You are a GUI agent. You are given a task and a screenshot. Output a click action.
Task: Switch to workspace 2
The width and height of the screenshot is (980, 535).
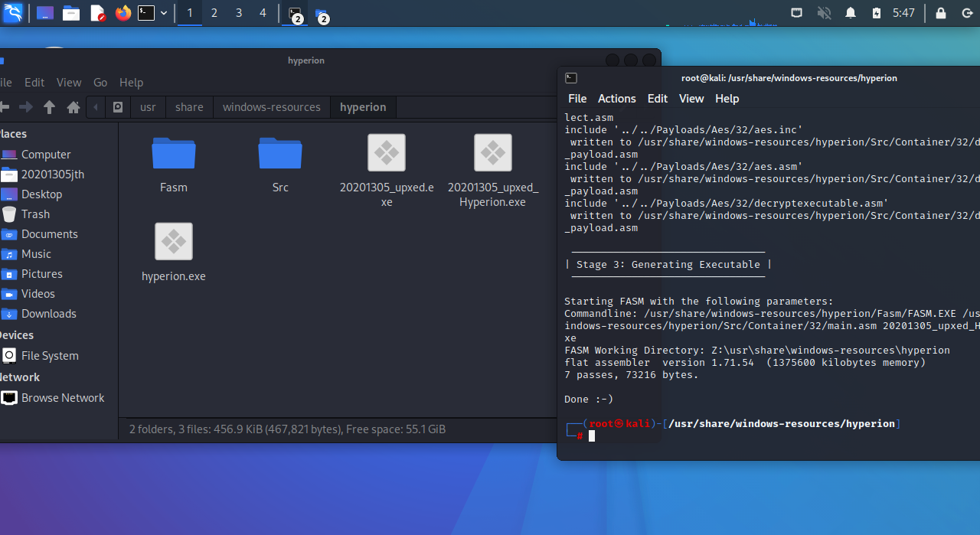[x=214, y=13]
